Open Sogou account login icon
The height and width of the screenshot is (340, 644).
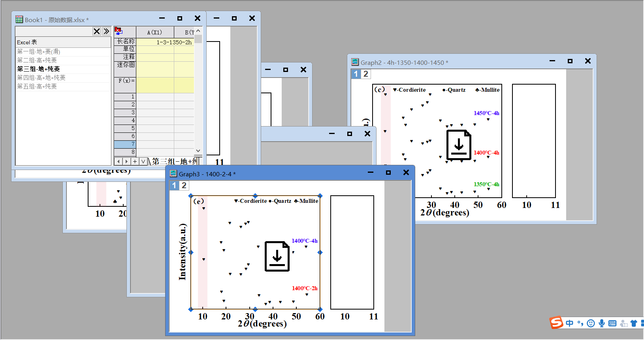(x=624, y=323)
